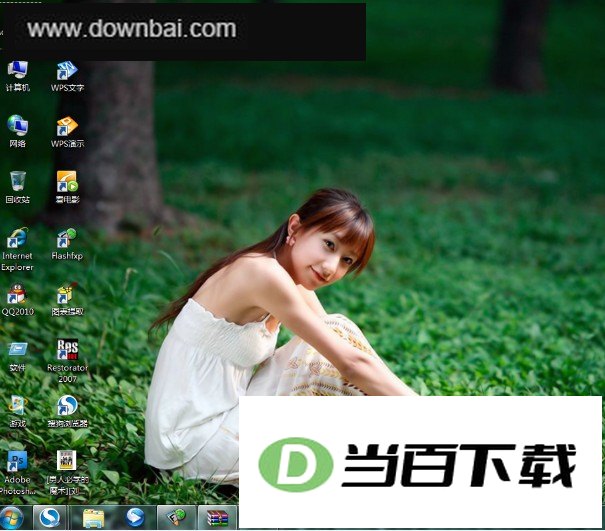Select the 游戏 (Games) desktop icon

click(17, 411)
